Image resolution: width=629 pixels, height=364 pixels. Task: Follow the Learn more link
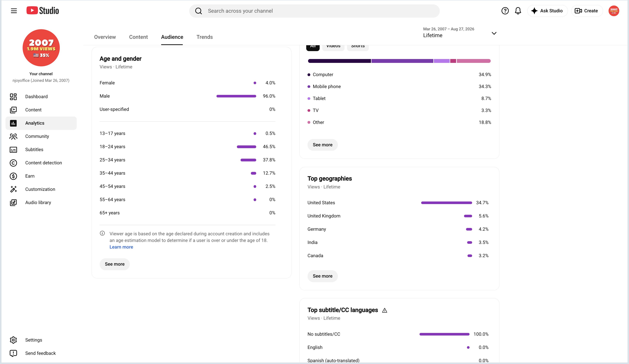[121, 247]
